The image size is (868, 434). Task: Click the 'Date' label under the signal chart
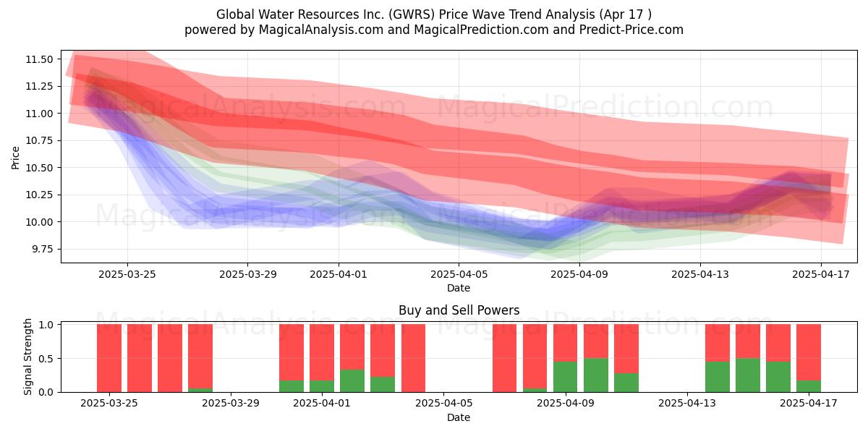pyautogui.click(x=459, y=417)
